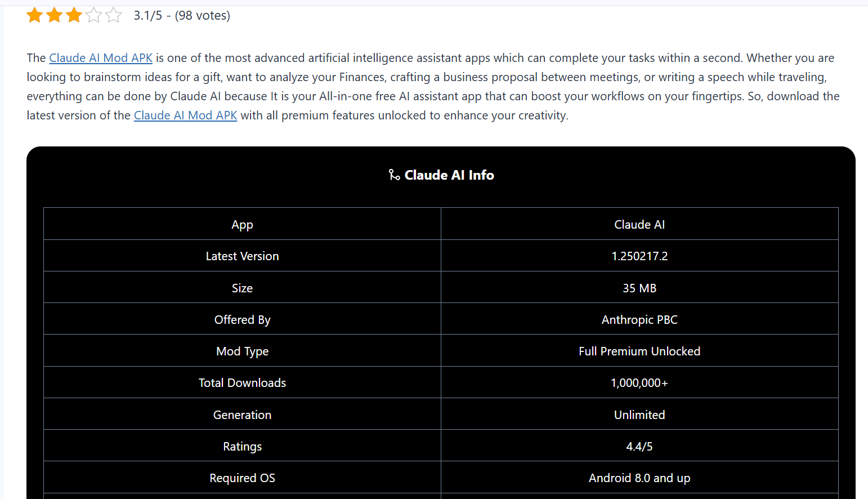868x499 pixels.
Task: Select the 'Size' label cell
Action: 242,288
